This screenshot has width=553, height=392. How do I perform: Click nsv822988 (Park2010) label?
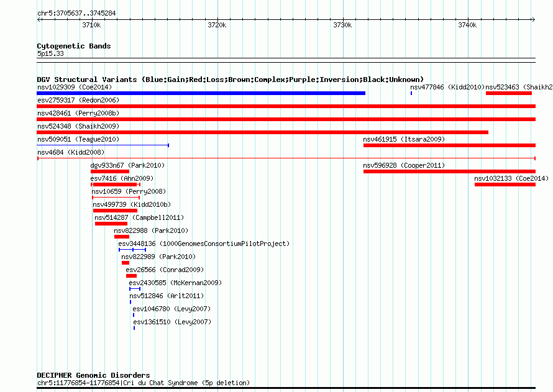point(151,230)
